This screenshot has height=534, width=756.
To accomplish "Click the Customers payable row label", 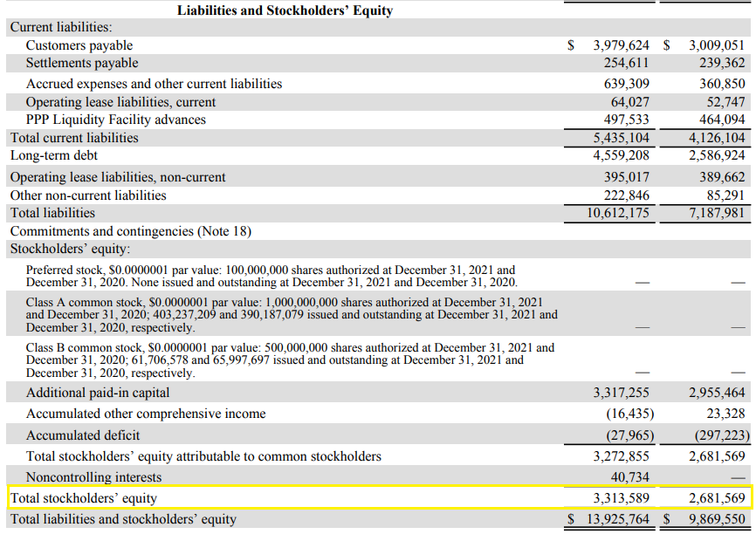I will pos(79,44).
